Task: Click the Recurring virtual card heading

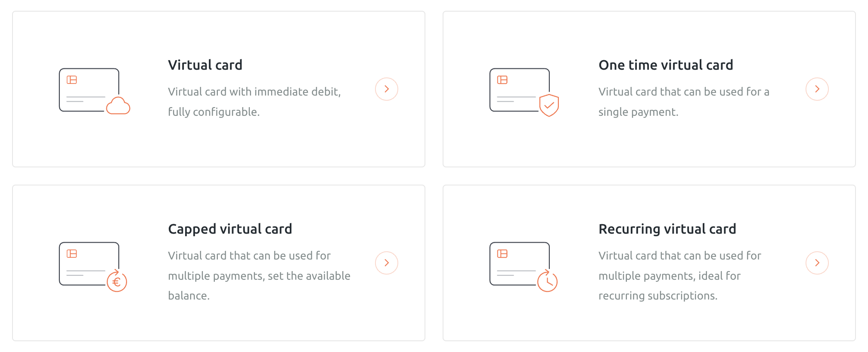Action: point(668,229)
